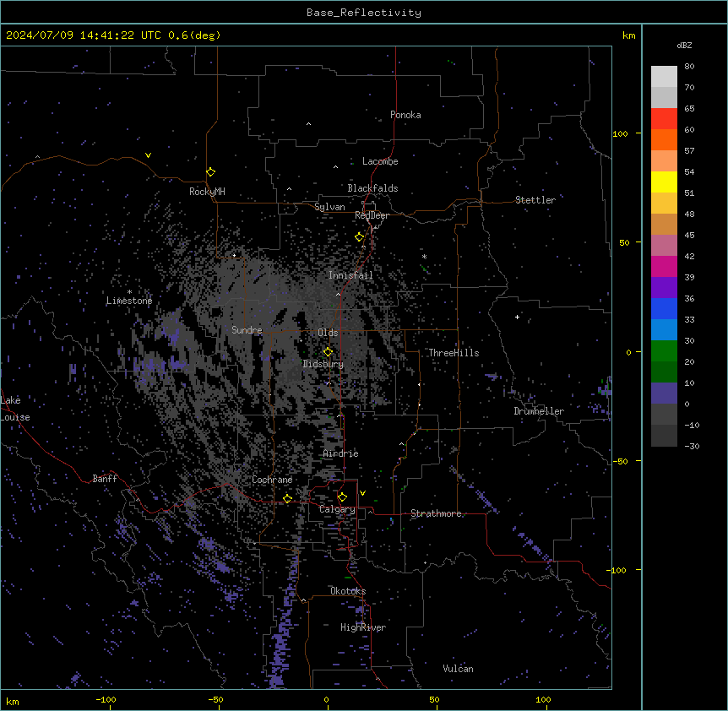Click the HighRiver label
728x711 pixels.
pyautogui.click(x=363, y=627)
